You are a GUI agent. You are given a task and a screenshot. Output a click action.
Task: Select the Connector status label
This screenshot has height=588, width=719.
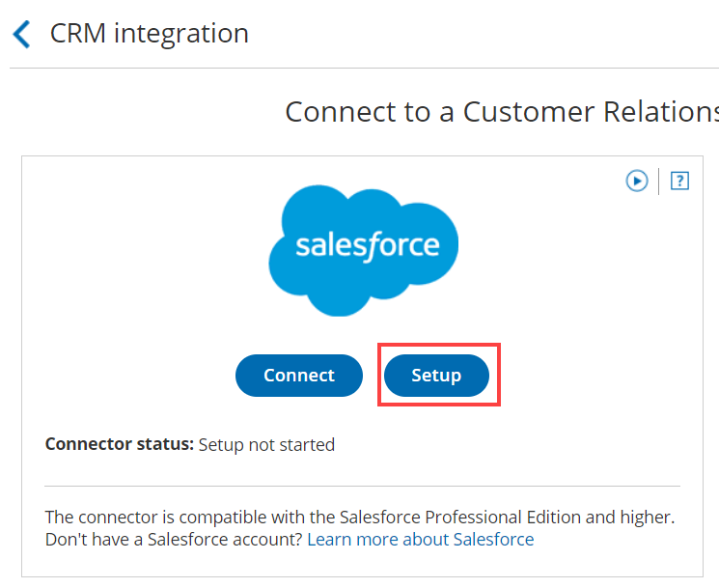pos(120,445)
